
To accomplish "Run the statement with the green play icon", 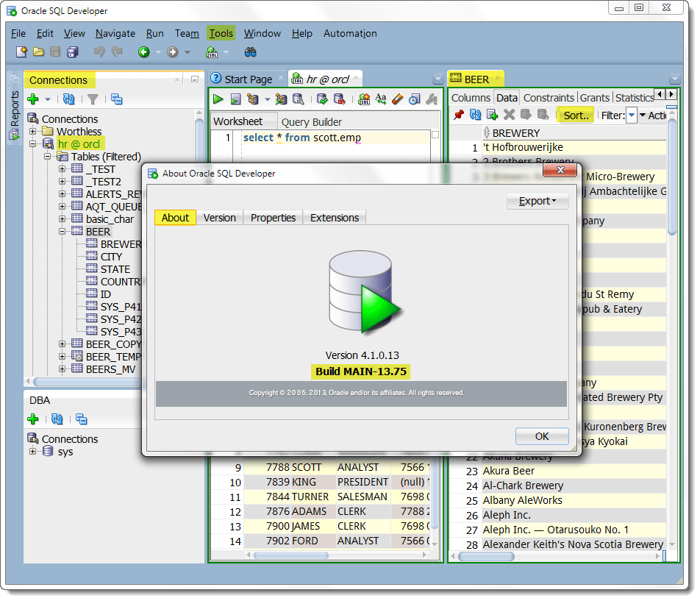I will tap(217, 99).
